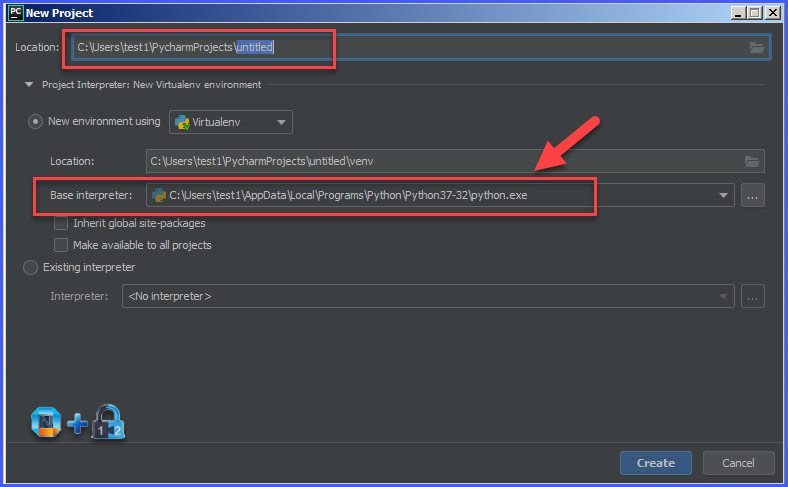Screen dimensions: 788x487
Task: Click the Interpreter browse ellipsis button
Action: [752, 296]
